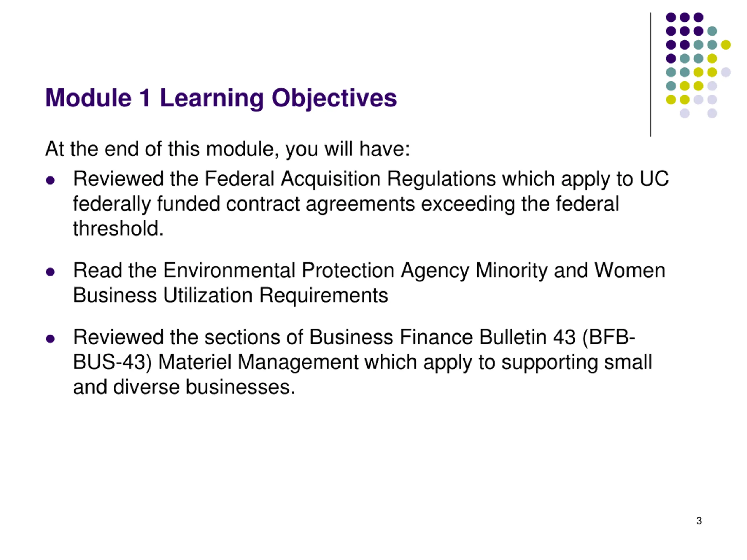Image resolution: width=747 pixels, height=560 pixels.
Task: Click the vertical divider line beside the dots
Action: (650, 74)
